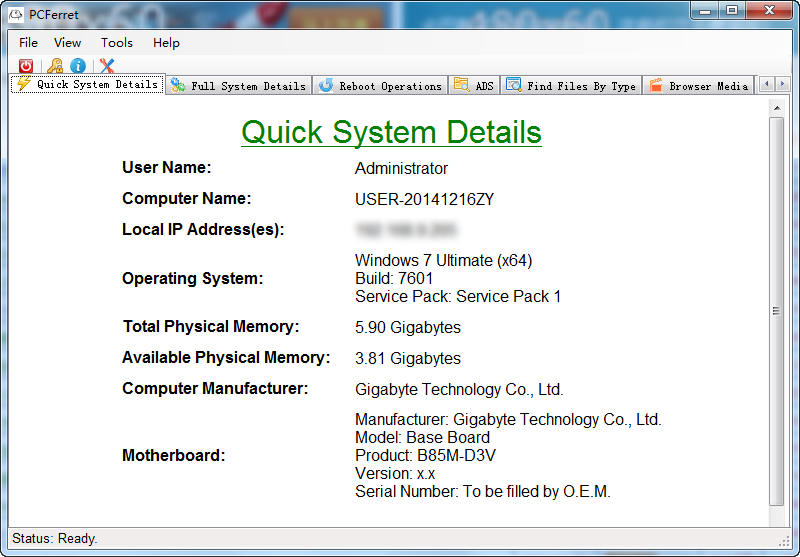Click the Quick System Details heading
This screenshot has height=557, width=800.
coord(391,132)
